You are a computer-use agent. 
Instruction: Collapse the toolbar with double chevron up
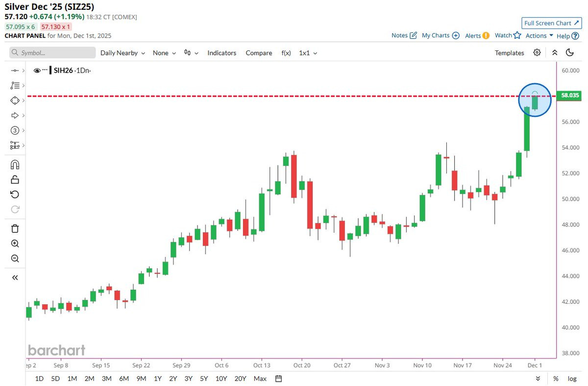pos(555,52)
